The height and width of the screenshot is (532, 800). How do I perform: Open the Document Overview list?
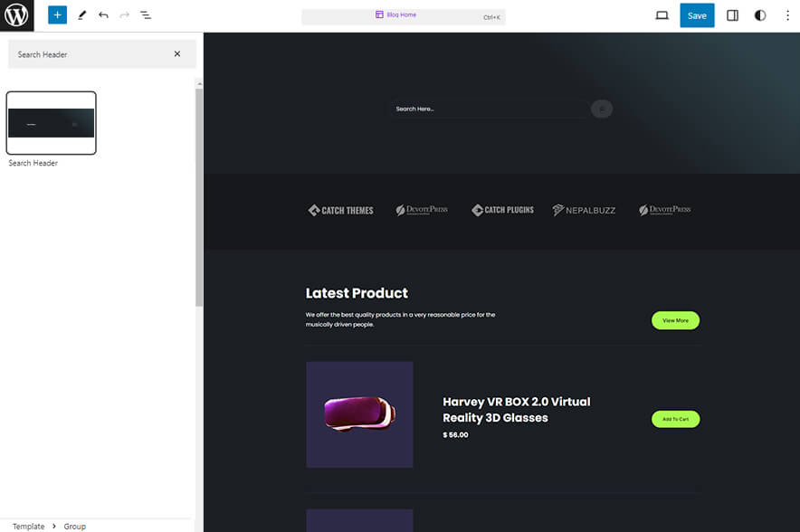pyautogui.click(x=145, y=14)
